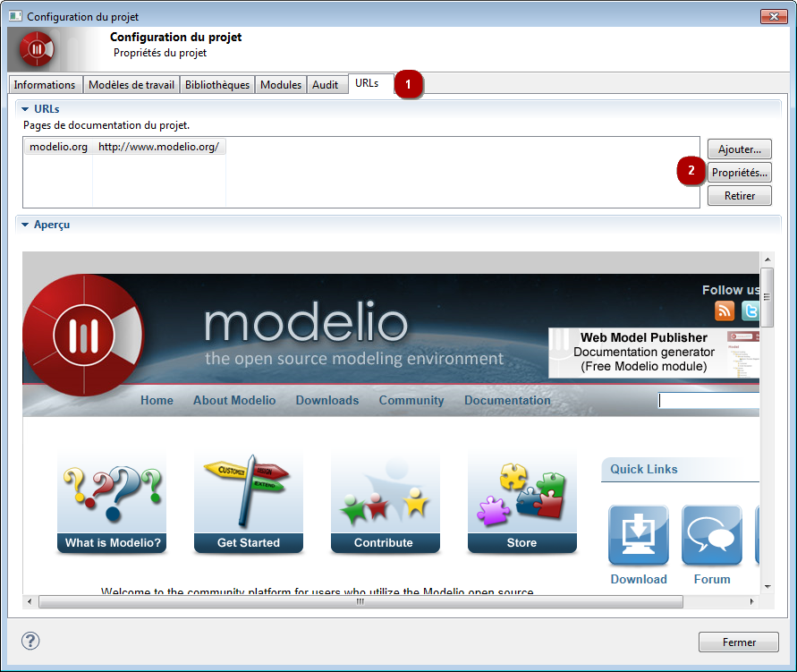
Task: Switch to the Bibliothèques tab
Action: point(217,85)
